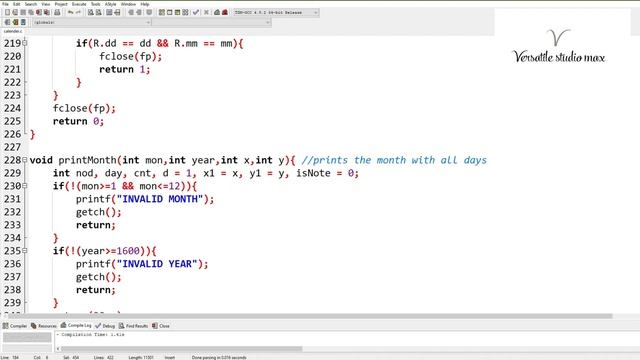Open the Help menu

click(145, 4)
